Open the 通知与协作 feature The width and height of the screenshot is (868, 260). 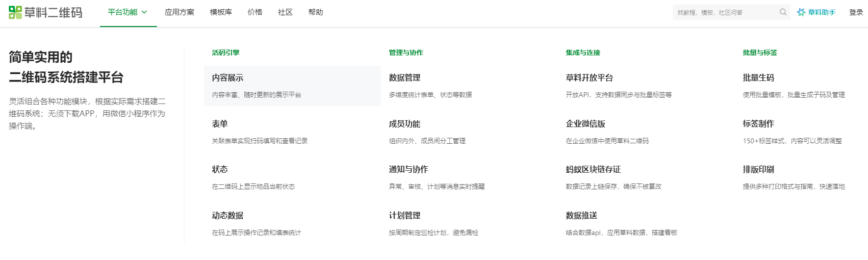(x=408, y=169)
